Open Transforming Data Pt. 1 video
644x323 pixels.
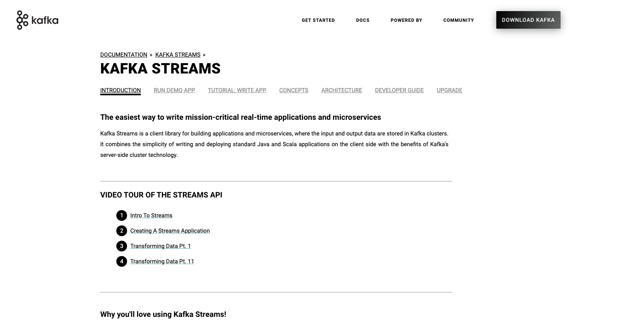(x=160, y=246)
